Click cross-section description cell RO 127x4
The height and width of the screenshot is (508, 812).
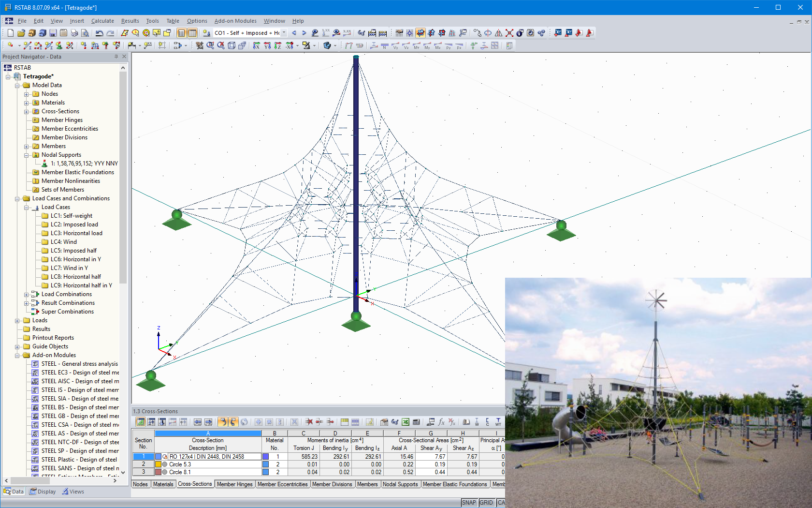[x=214, y=457]
